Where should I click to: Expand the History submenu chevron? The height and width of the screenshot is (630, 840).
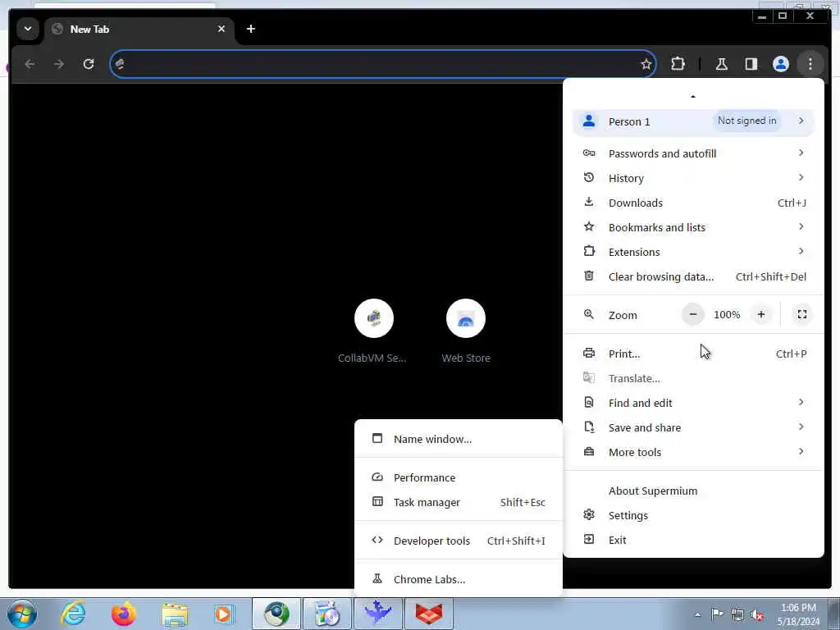801,177
